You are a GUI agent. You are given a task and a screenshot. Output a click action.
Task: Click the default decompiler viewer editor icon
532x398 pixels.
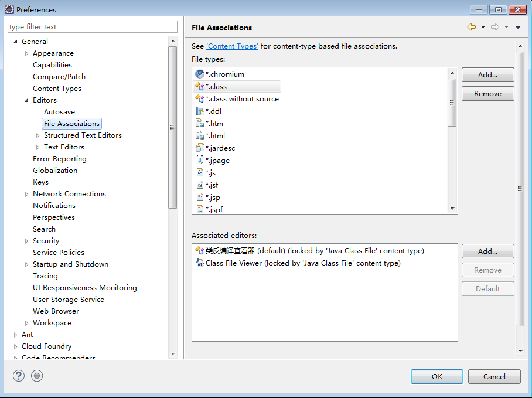[200, 251]
